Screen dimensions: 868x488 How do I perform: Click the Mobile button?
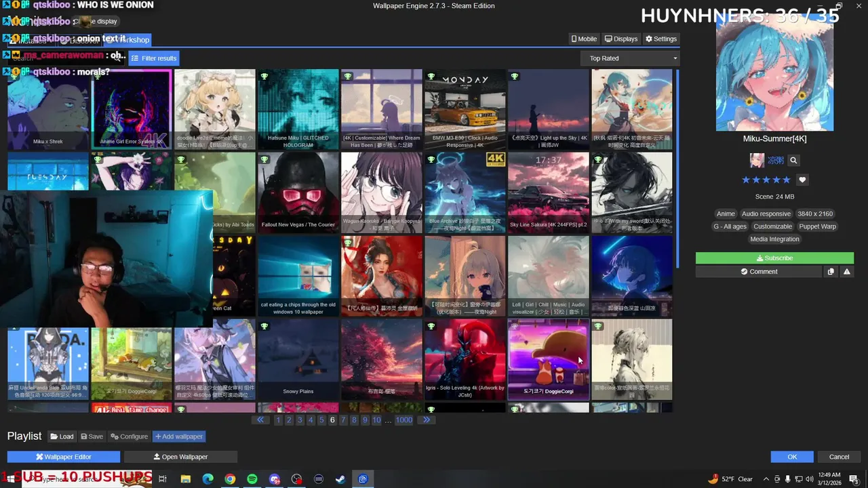pos(584,39)
